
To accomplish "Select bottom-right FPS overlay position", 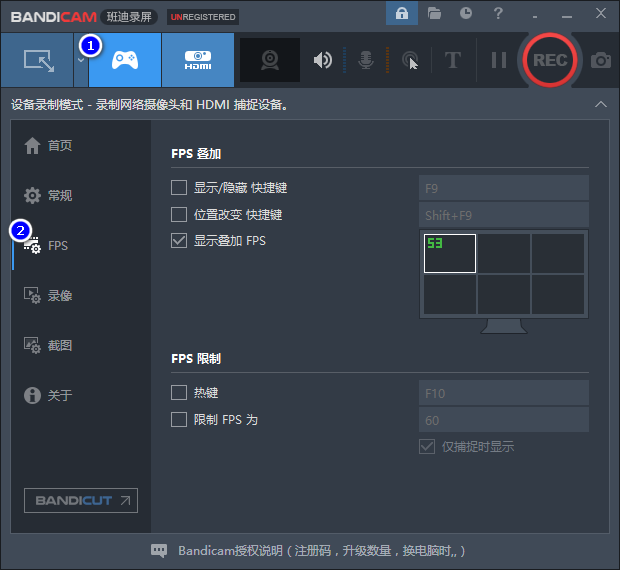I will point(558,294).
